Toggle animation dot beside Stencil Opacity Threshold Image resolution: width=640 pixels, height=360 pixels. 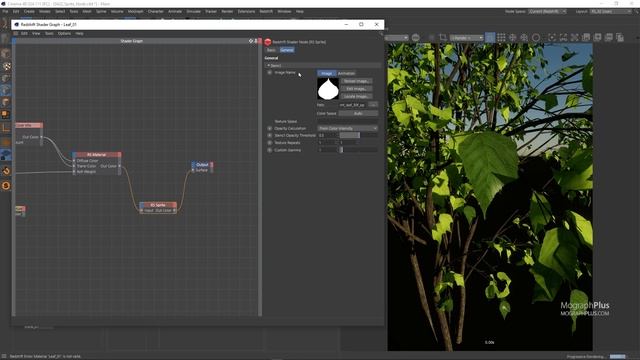(x=269, y=135)
